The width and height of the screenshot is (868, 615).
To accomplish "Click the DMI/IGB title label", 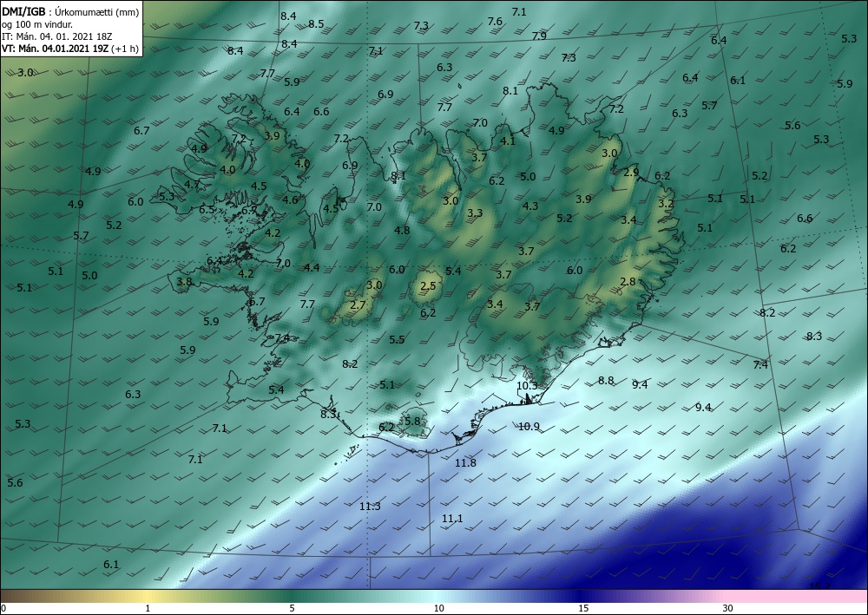I will point(23,11).
